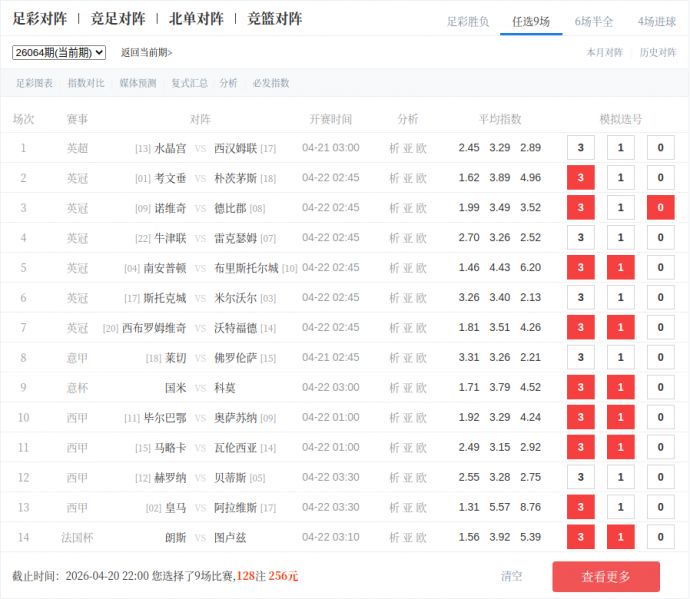This screenshot has height=599, width=690.
Task: Switch to the 6场半全 tab
Action: (x=594, y=21)
